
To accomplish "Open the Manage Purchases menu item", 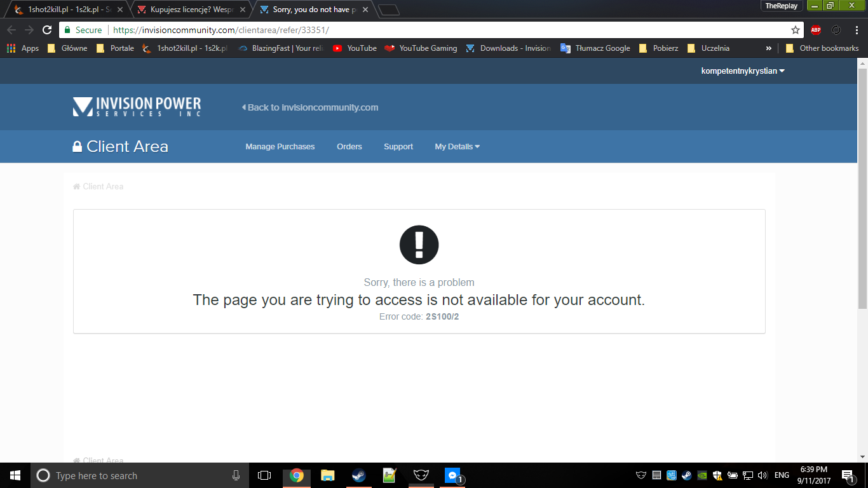I will 280,147.
